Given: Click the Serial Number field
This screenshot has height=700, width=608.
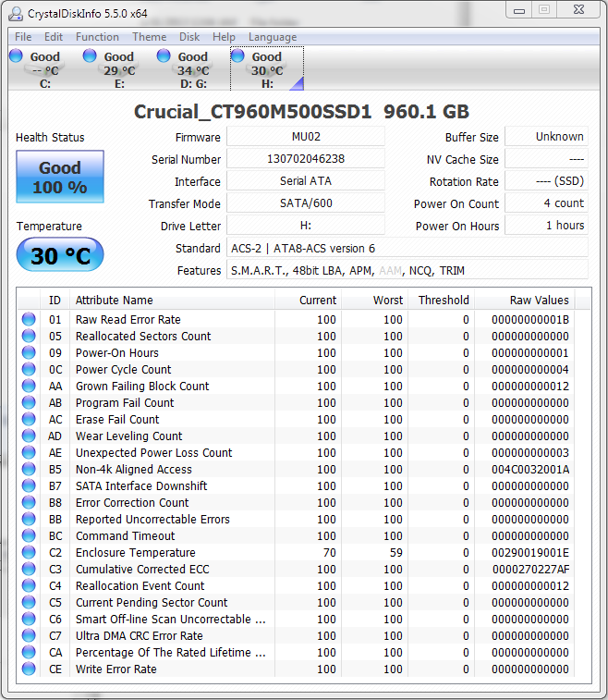Looking at the screenshot, I should tap(305, 159).
